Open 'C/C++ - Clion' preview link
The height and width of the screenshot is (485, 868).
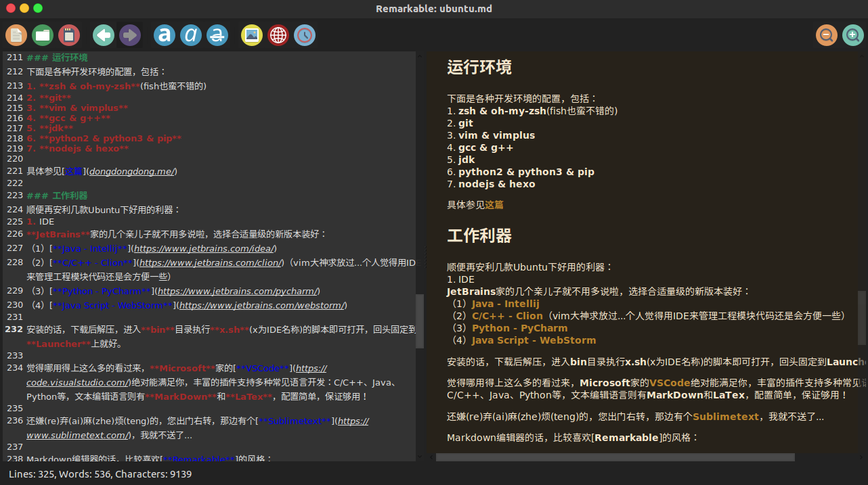507,316
